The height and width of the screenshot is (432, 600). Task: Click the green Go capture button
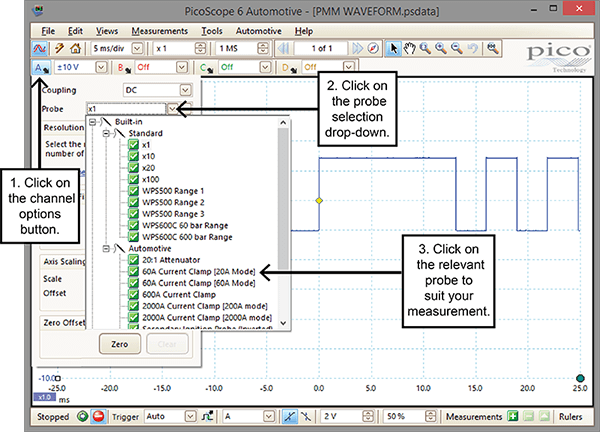pyautogui.click(x=83, y=416)
